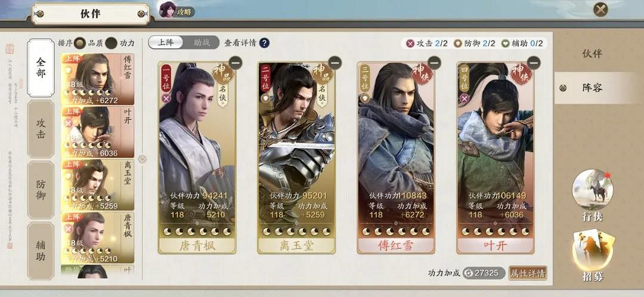Close the partner screen with X
Viewport: 644px width, 297px height.
(600, 9)
